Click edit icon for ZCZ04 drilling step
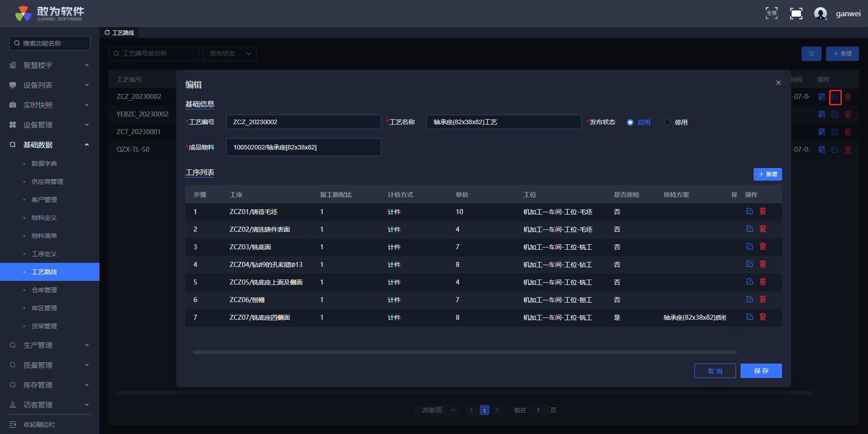The image size is (868, 434). click(749, 264)
